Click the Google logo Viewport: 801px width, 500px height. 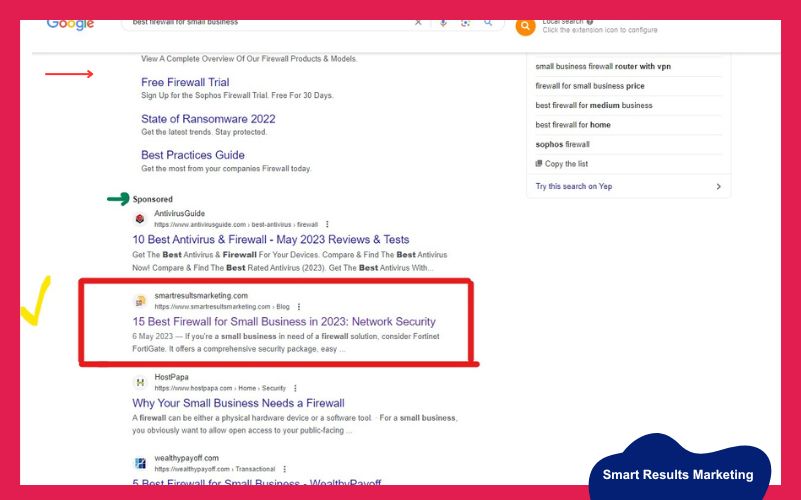pyautogui.click(x=70, y=25)
